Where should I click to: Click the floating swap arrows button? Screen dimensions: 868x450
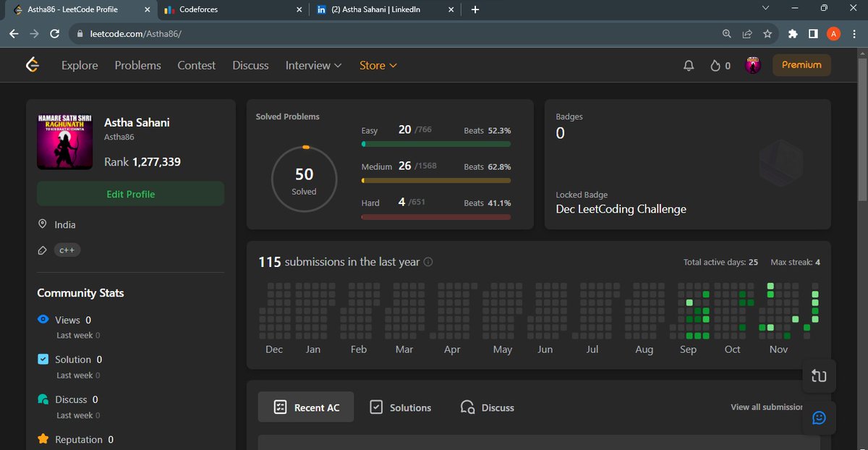coord(819,376)
